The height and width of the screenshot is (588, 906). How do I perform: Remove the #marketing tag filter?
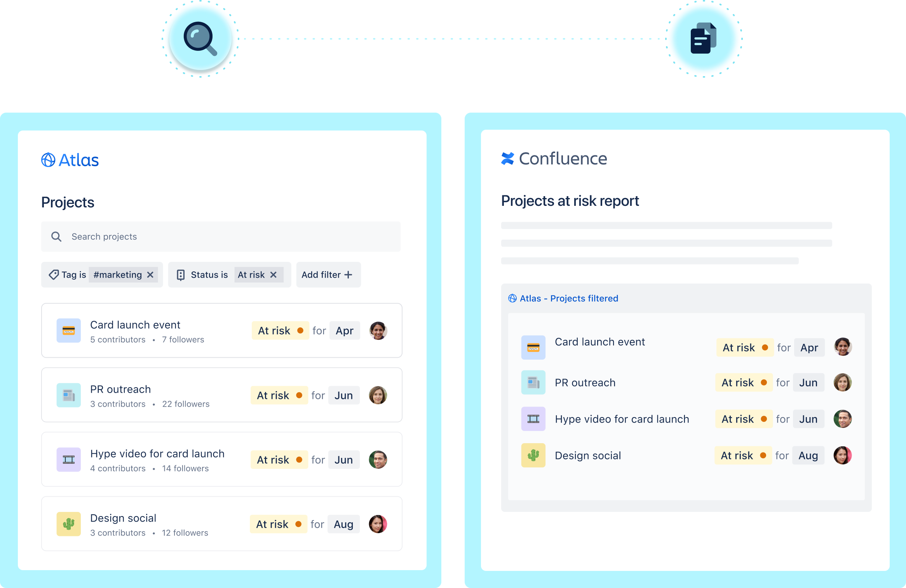(x=151, y=275)
